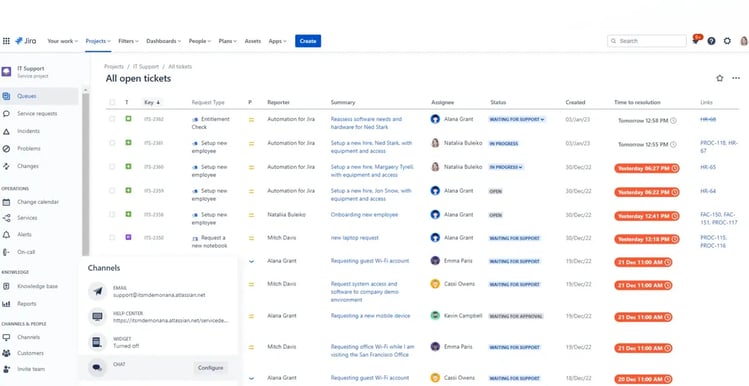
Task: Click the Reports bar chart icon
Action: tap(6, 304)
